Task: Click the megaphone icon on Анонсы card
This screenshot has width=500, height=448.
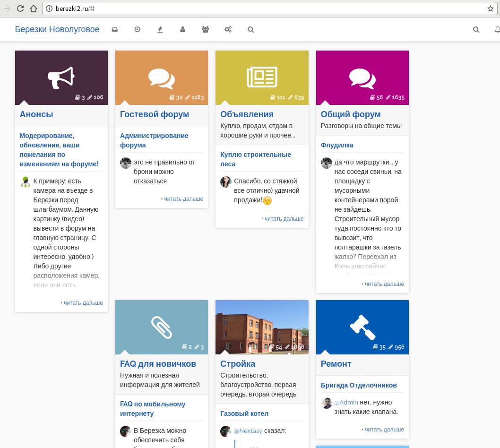Action: tap(61, 78)
